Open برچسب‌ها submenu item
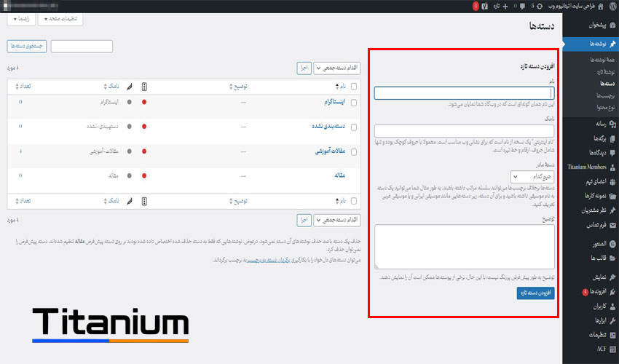Viewport: 619px width, 364px height. (x=606, y=95)
